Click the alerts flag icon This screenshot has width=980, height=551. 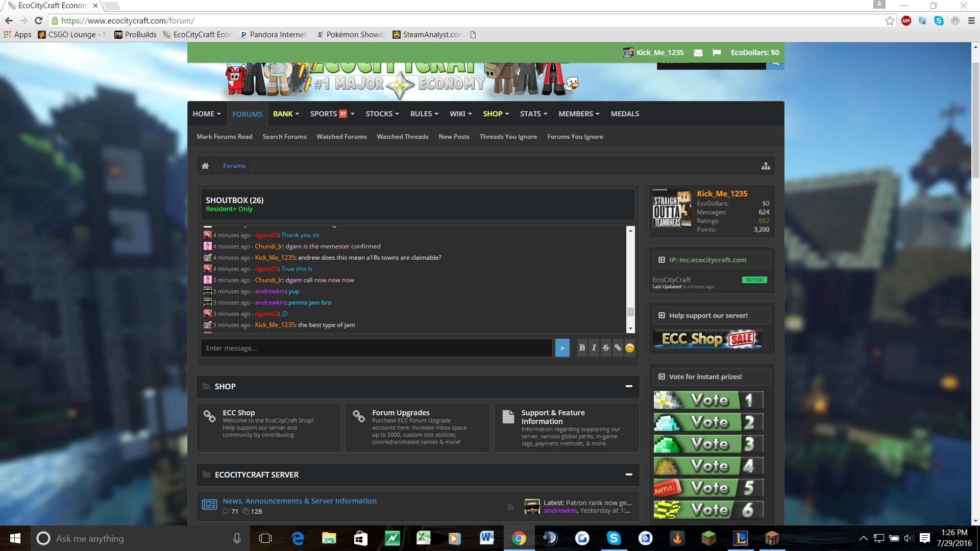pos(717,53)
